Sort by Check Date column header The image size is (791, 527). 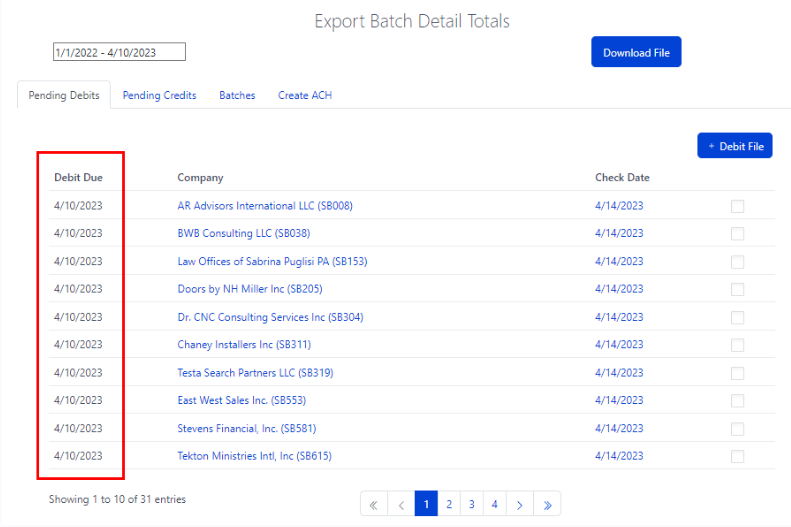622,178
